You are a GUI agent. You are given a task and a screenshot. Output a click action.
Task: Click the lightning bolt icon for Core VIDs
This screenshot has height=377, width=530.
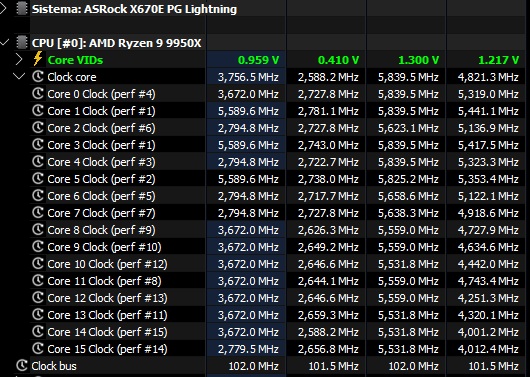tap(38, 59)
